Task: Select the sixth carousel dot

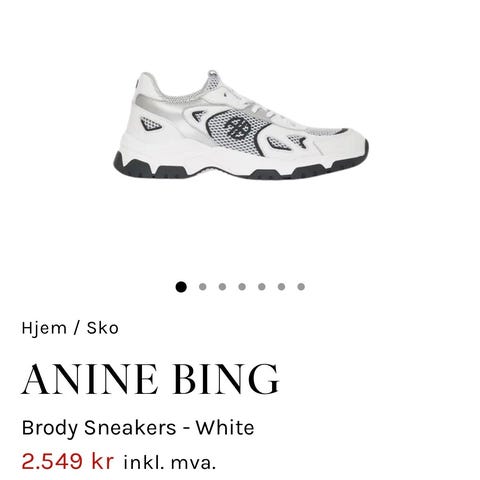Action: tap(281, 287)
